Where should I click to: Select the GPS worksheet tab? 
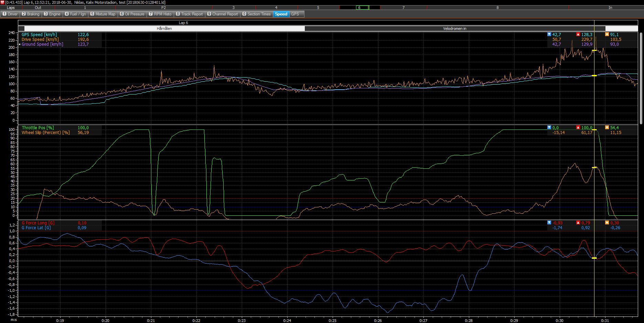295,14
